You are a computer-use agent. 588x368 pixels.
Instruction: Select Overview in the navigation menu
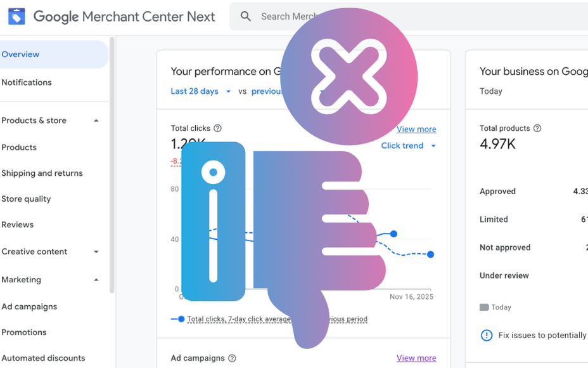20,54
